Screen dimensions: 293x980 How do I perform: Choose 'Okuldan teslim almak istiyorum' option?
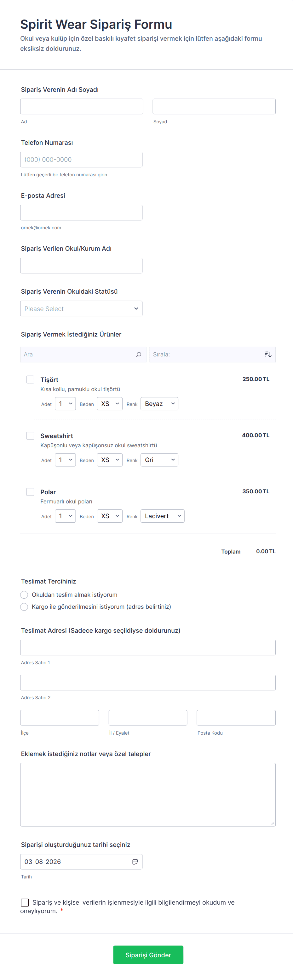(24, 595)
